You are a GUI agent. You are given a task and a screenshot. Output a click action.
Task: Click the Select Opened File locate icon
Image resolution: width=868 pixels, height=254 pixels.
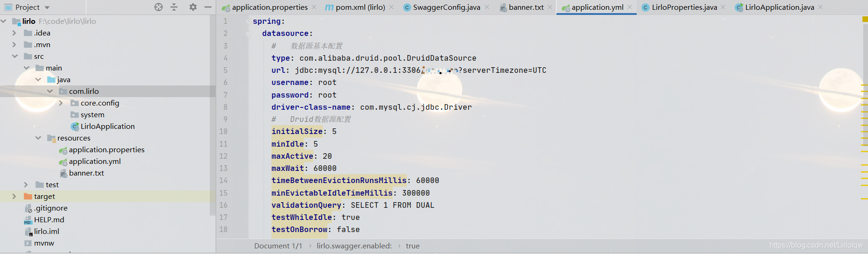pyautogui.click(x=159, y=7)
